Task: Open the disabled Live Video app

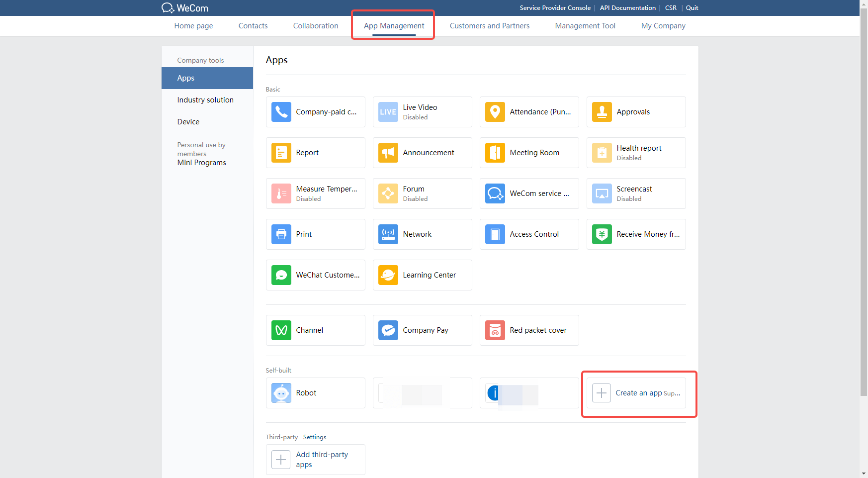Action: coord(422,112)
